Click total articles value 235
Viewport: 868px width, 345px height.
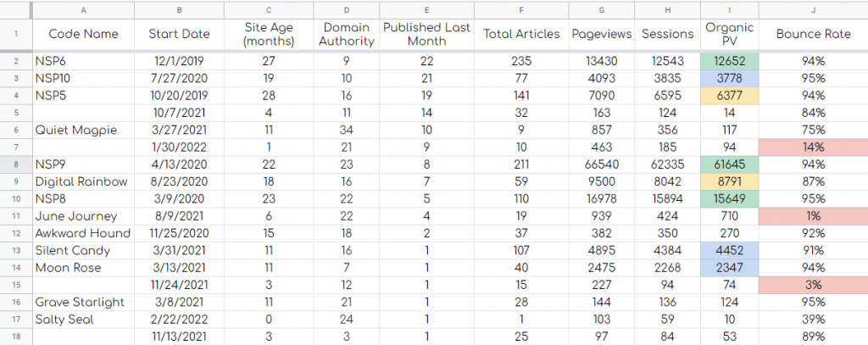click(521, 61)
